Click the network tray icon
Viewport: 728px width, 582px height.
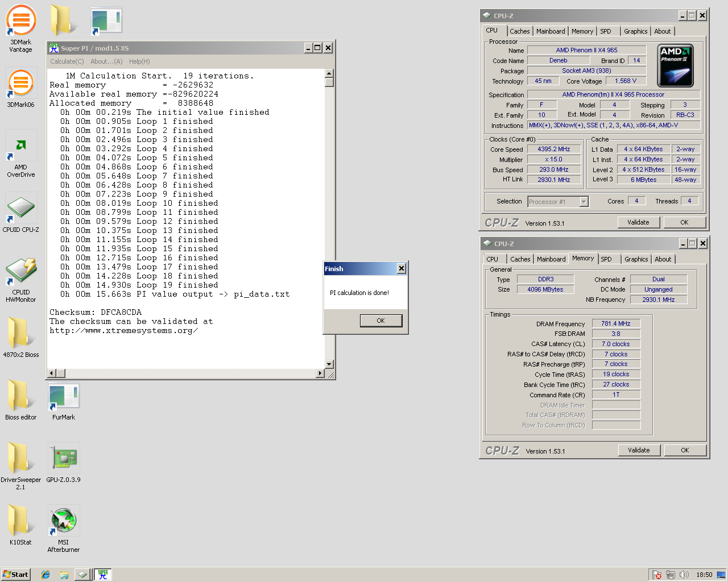(671, 575)
